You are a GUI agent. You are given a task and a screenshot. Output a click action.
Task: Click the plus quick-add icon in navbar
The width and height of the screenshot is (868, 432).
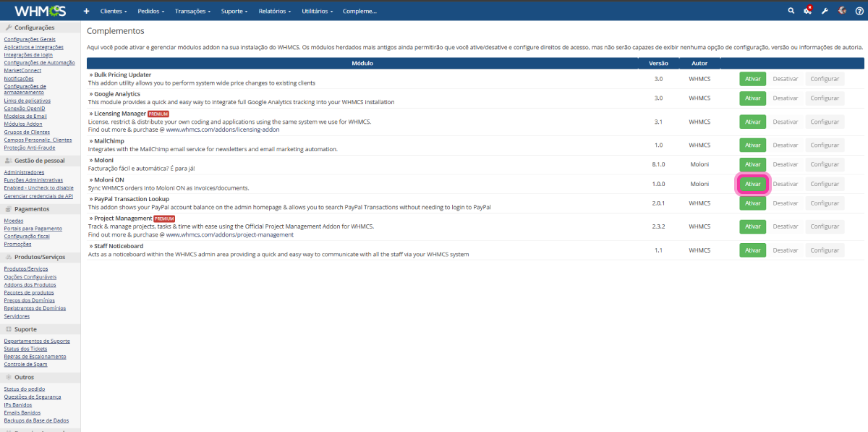click(x=87, y=11)
